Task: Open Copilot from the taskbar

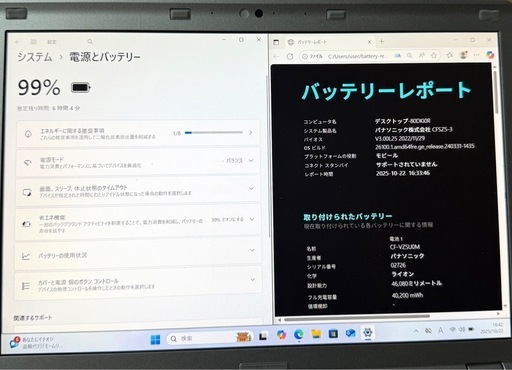Action: coord(281,334)
